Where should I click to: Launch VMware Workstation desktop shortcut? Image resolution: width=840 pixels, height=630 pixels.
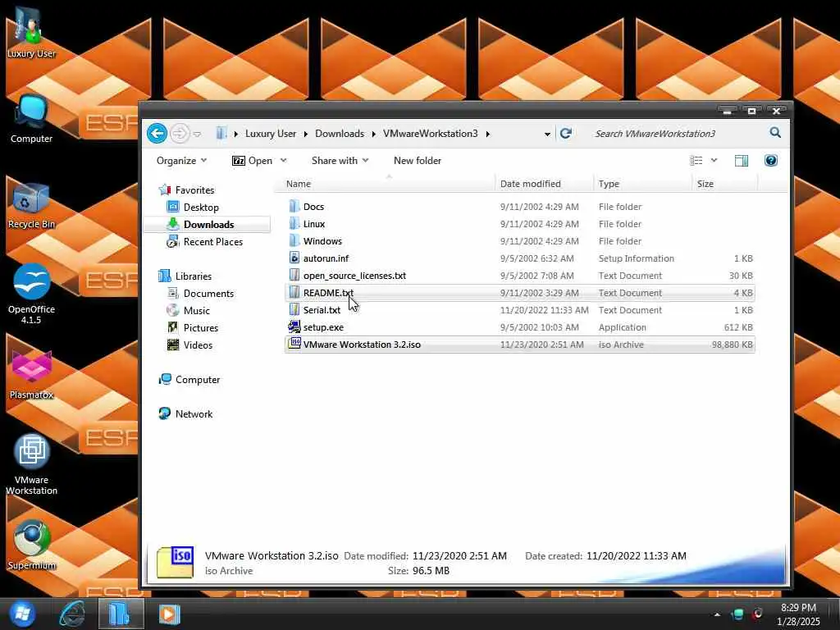tap(31, 464)
